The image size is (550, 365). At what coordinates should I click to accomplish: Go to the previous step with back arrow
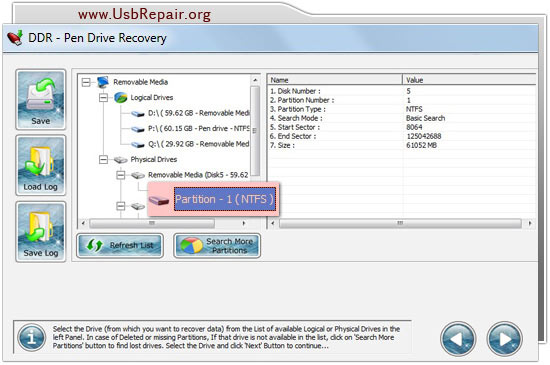point(458,339)
